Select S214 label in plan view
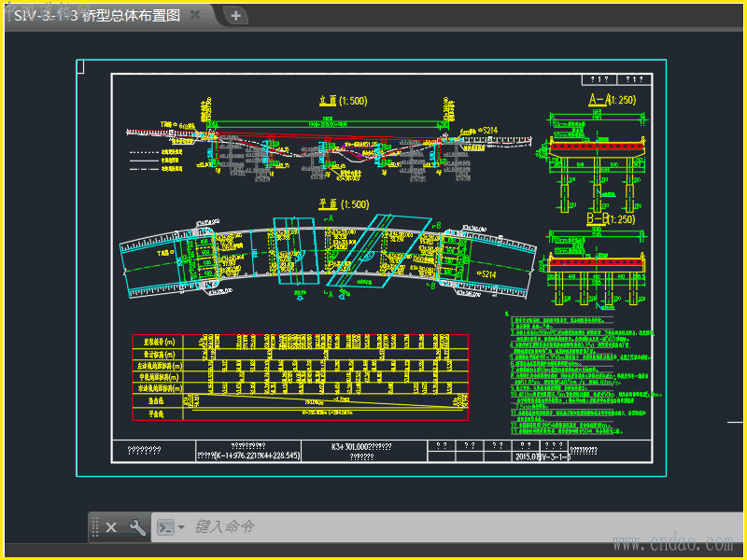The width and height of the screenshot is (747, 560). 486,274
